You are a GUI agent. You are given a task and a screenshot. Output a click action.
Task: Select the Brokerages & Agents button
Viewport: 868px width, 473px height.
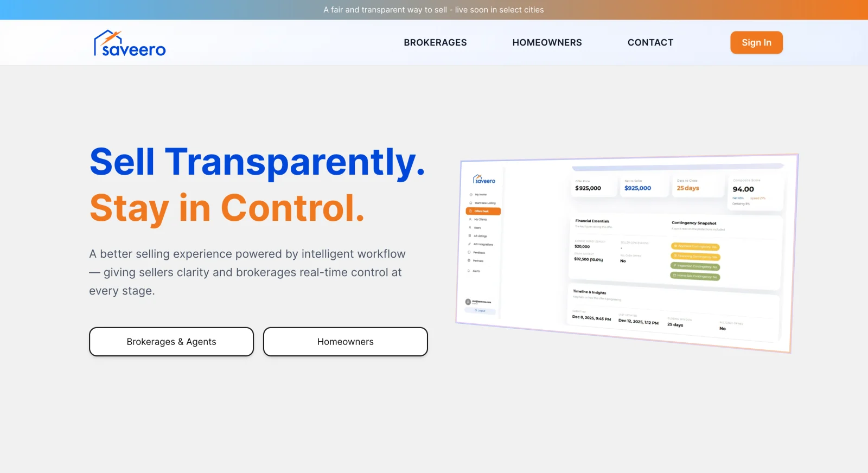click(171, 342)
